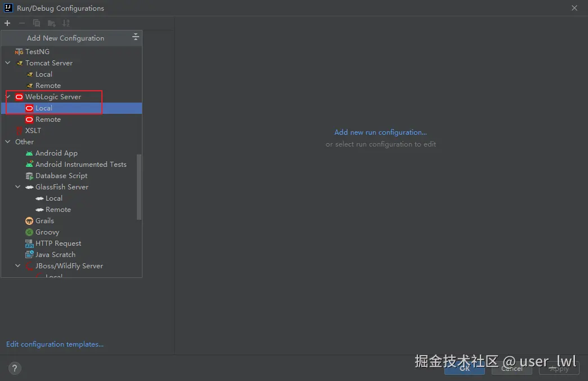Viewport: 588px width, 381px height.
Task: Select the Java Scratch text
Action: coord(55,255)
